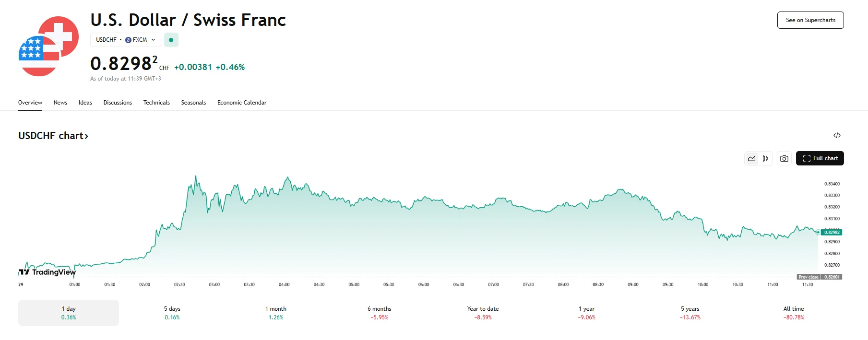This screenshot has width=868, height=340.
Task: Click the TradingView logo on chart
Action: point(48,272)
